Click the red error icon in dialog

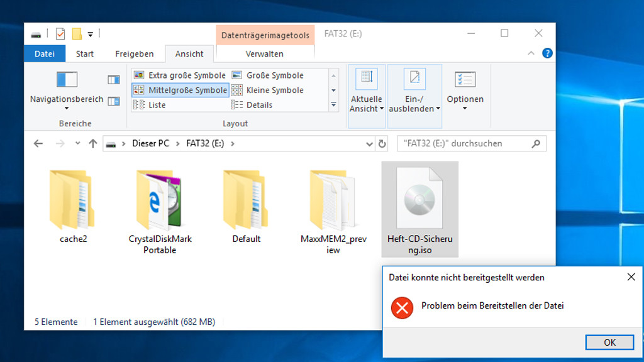402,307
